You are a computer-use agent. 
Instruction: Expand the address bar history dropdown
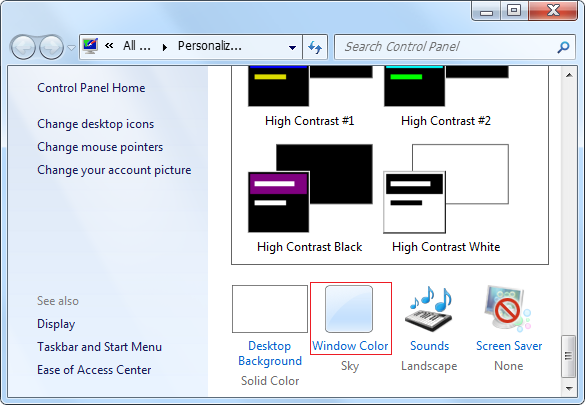click(x=292, y=47)
